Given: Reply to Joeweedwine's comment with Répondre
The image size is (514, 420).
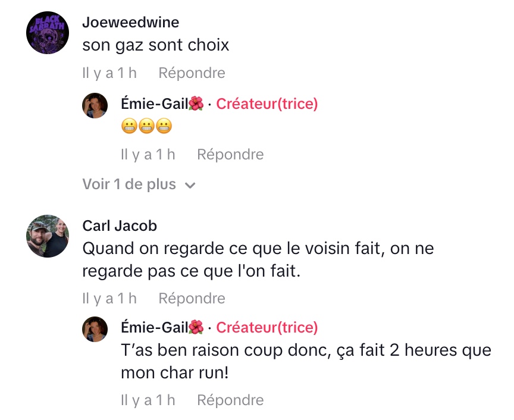Looking at the screenshot, I should click(x=192, y=73).
